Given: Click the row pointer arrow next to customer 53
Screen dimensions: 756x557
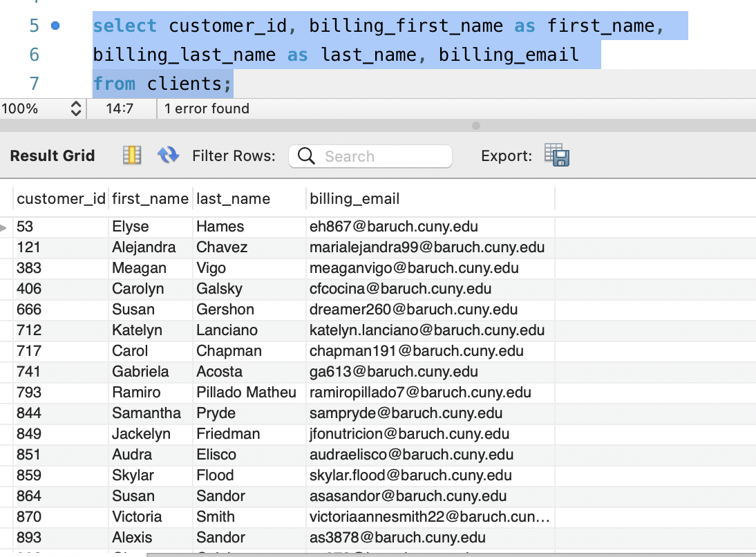Looking at the screenshot, I should click(6, 226).
